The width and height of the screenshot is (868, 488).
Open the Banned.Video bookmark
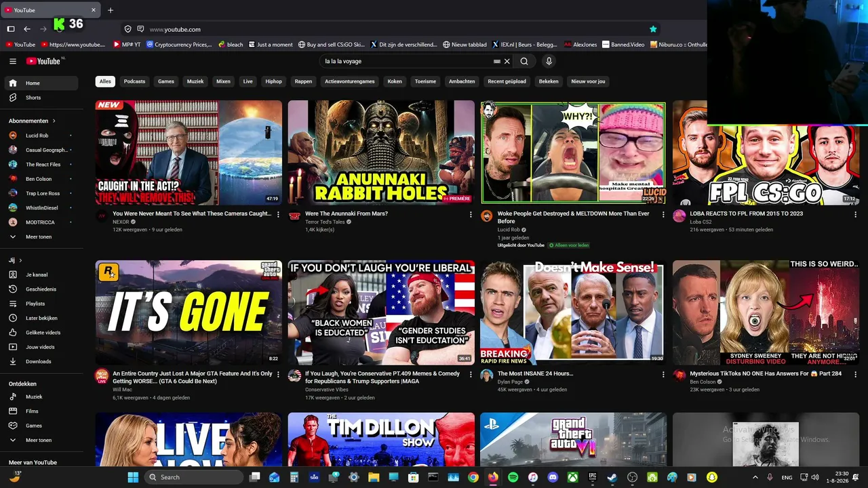623,45
